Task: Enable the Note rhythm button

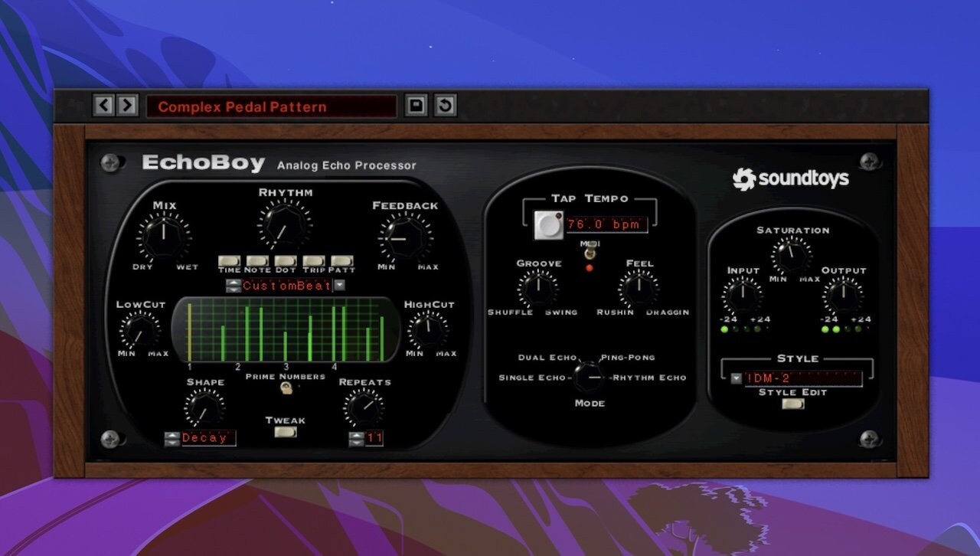Action: (257, 261)
